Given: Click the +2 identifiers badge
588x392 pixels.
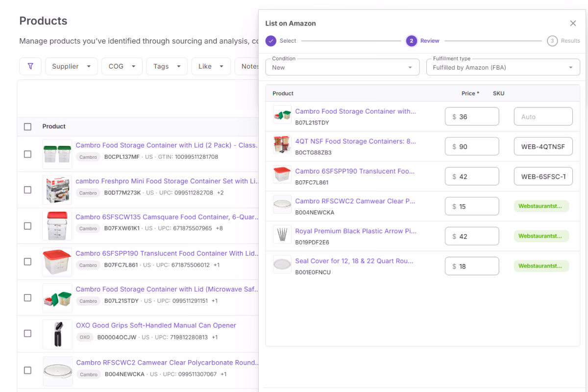Looking at the screenshot, I should point(220,193).
